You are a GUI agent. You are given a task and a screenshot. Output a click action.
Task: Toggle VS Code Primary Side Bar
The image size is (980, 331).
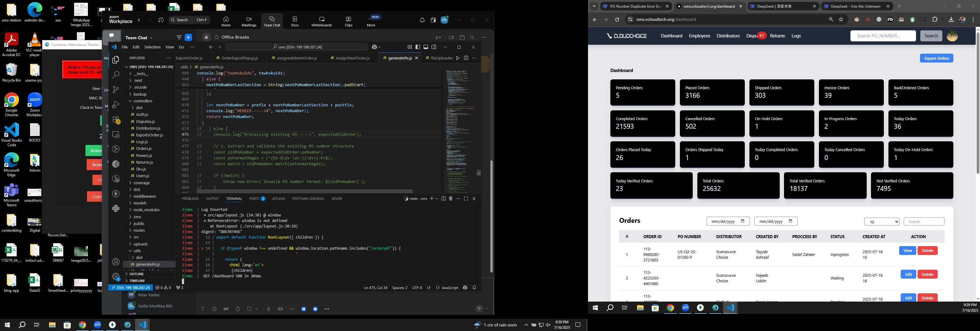coord(418,47)
